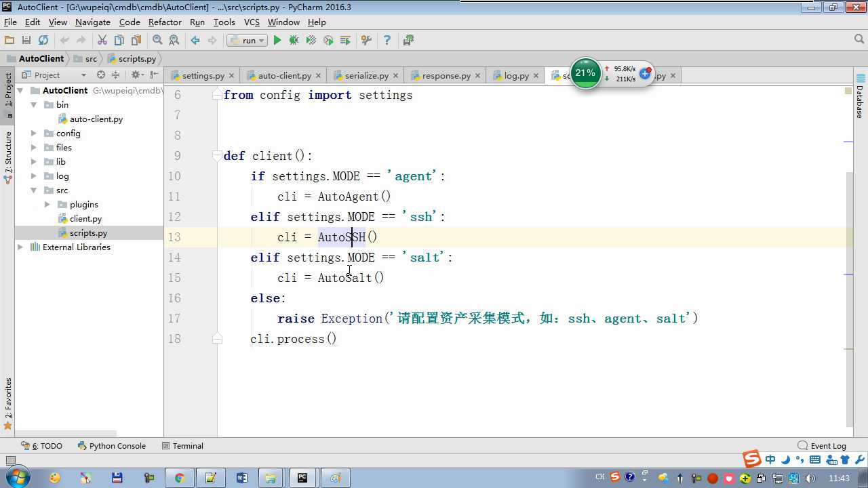Click the Back navigation arrow
This screenshot has height=488, width=868.
[195, 41]
